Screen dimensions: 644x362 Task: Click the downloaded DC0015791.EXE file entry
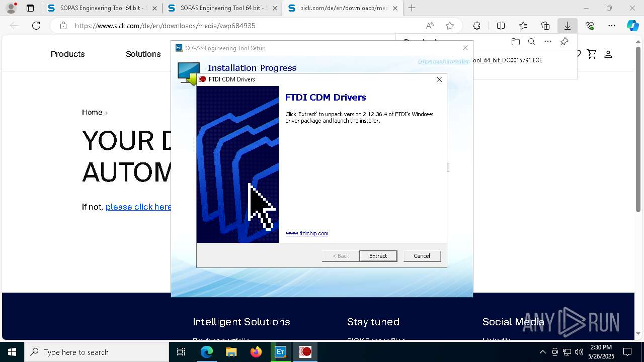(x=507, y=60)
